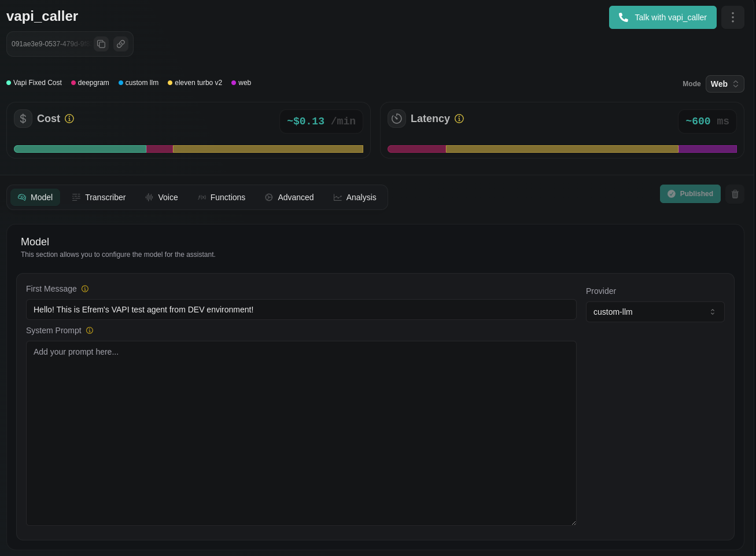Click the green Vapi Fixed Cost bar segment
The image size is (756, 556).
coord(80,149)
